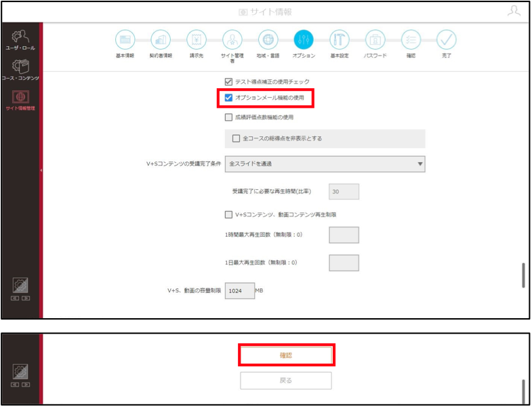Click the 戻る button
The image size is (532, 407).
(286, 381)
